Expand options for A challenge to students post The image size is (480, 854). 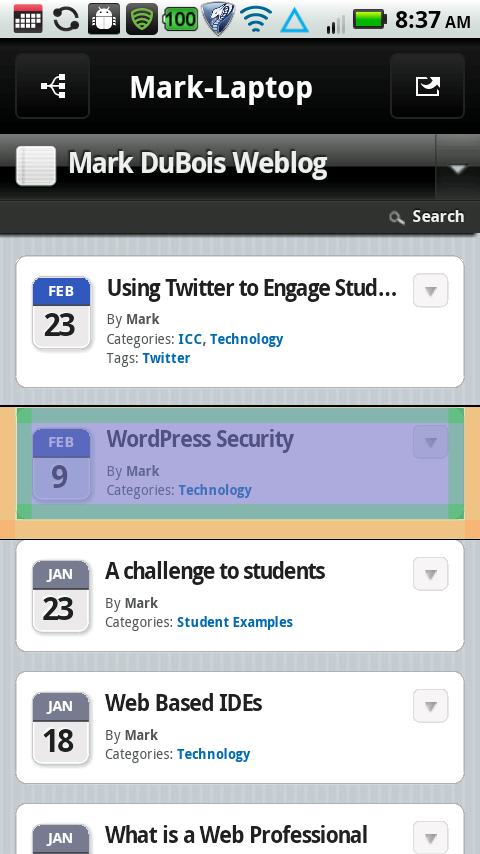click(x=430, y=574)
